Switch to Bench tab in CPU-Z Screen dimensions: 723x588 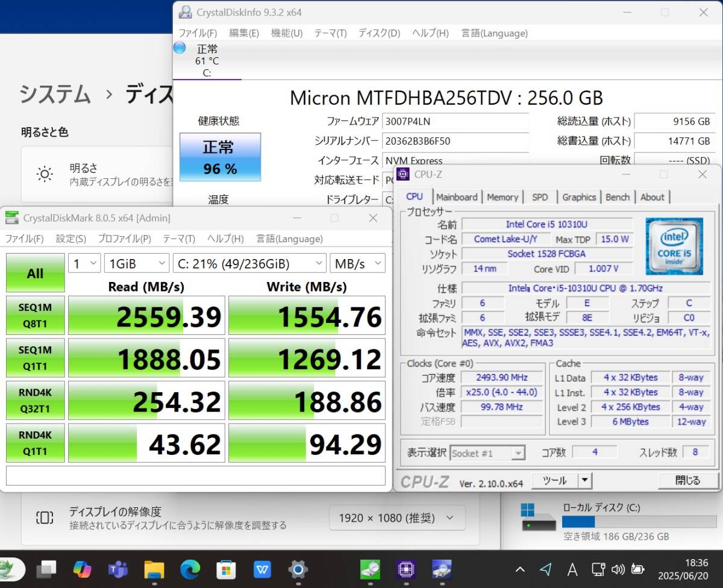click(618, 197)
